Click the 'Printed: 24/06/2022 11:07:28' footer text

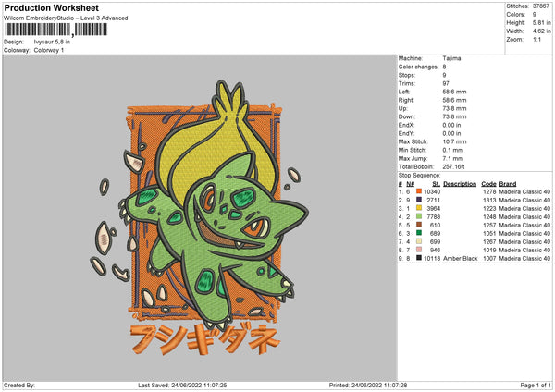click(368, 386)
